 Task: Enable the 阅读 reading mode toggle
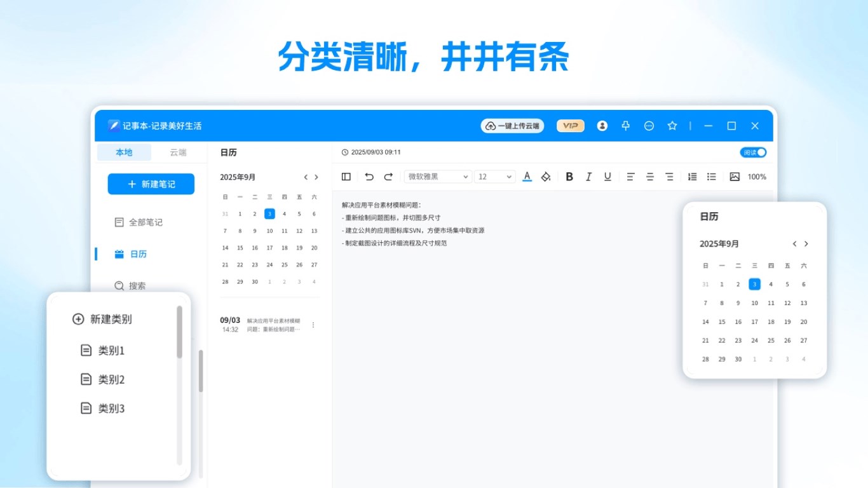(752, 152)
